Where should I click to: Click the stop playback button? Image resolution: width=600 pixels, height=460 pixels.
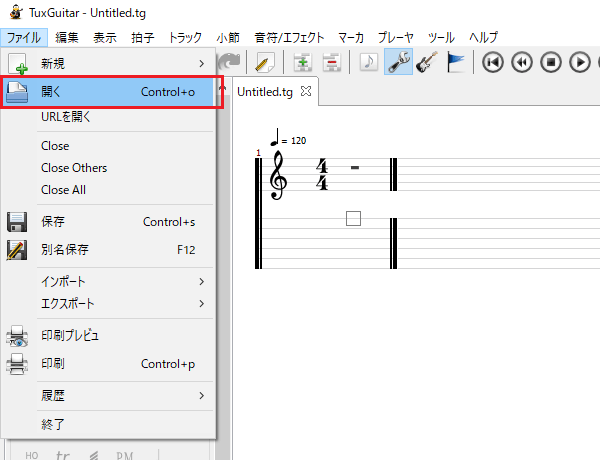551,62
